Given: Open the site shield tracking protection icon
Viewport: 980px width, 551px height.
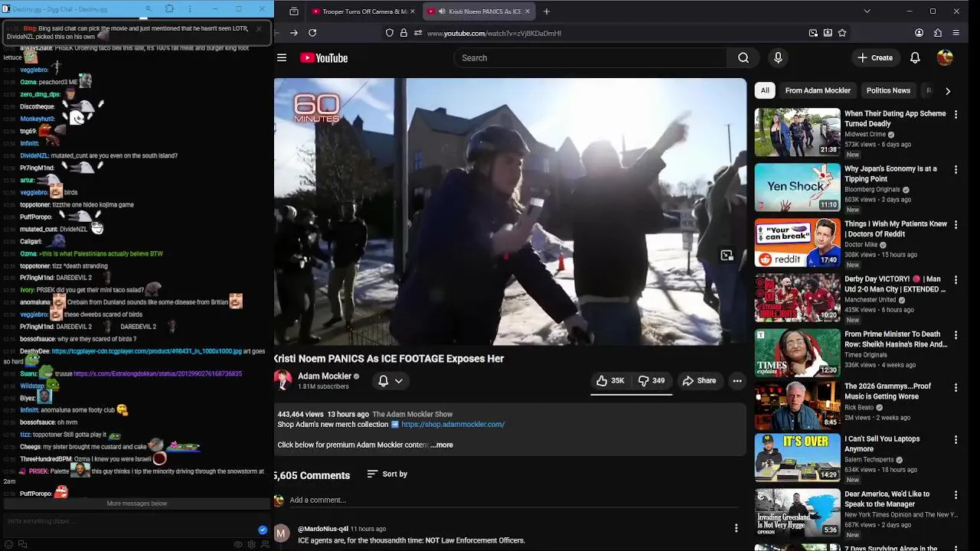Looking at the screenshot, I should pyautogui.click(x=390, y=33).
